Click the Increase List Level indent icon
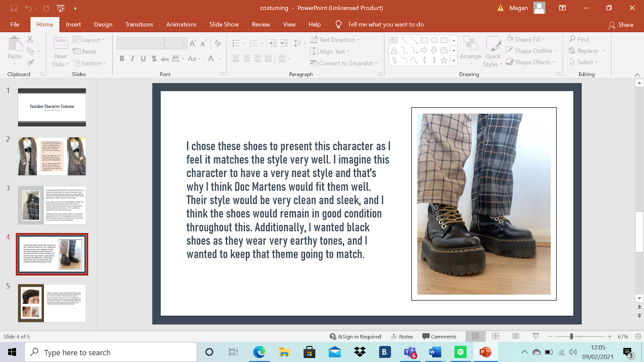644x362 pixels. 284,43
